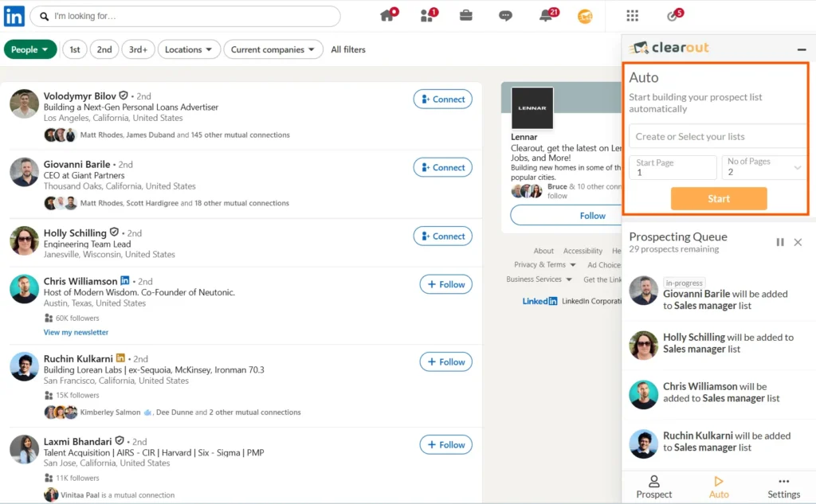Open the Ad Choices footer link

[x=604, y=265]
